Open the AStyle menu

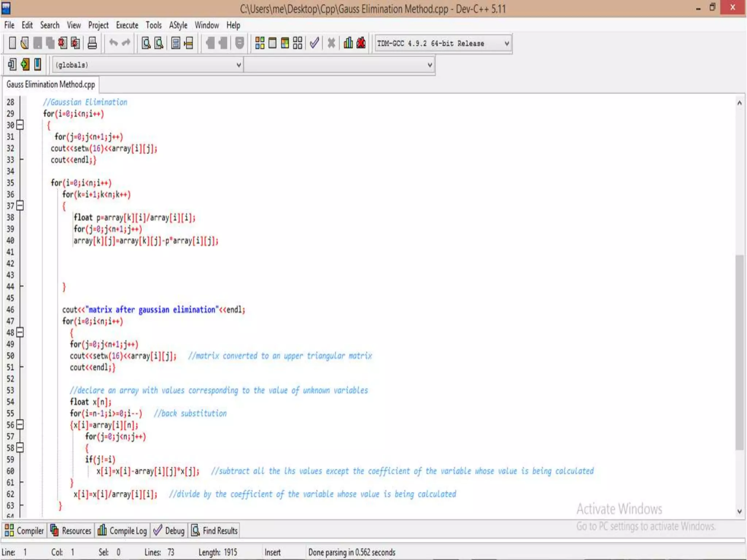point(178,25)
